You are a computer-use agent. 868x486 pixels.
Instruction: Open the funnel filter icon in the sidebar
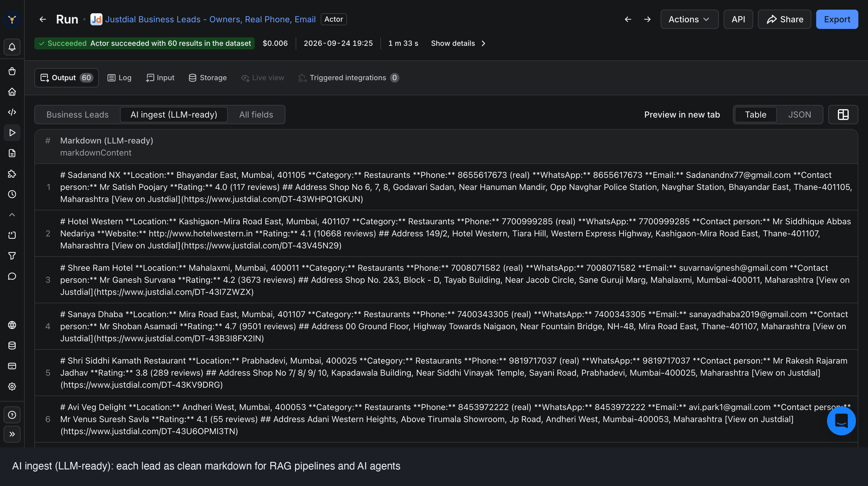[12, 256]
